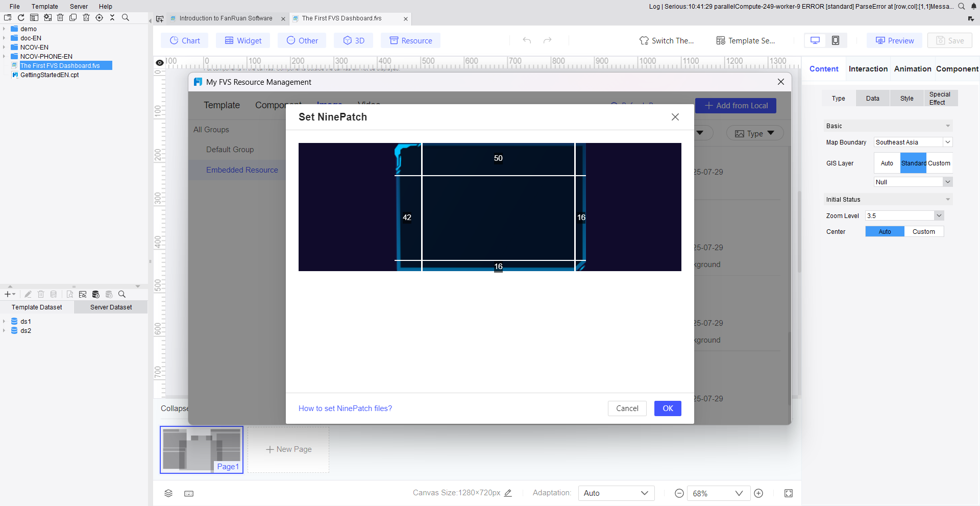Click OK in Set NinePatch dialog
The width and height of the screenshot is (980, 506).
pos(668,408)
